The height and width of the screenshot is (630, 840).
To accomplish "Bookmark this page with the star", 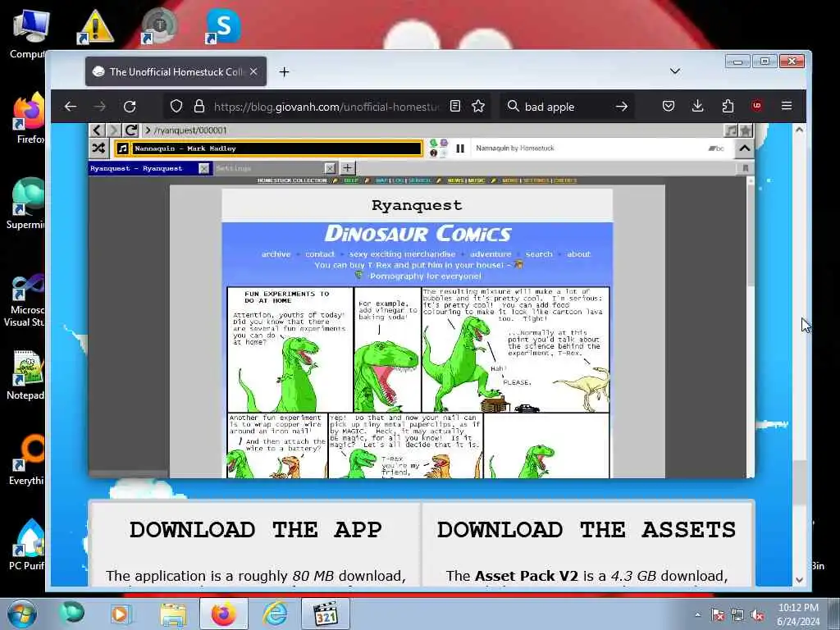I will click(x=478, y=106).
